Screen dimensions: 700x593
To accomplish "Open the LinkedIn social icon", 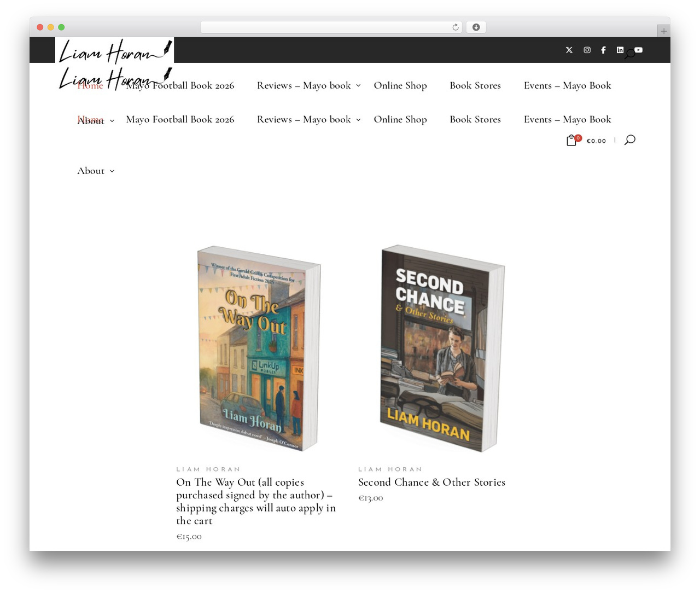I will pos(620,50).
